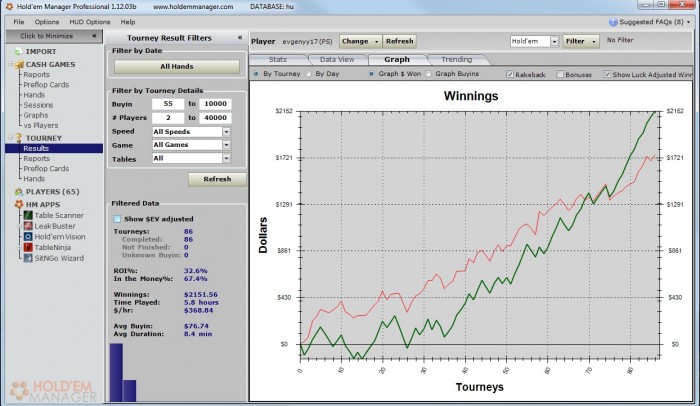Click the Suggested FAQs help icon
The width and height of the screenshot is (700, 406).
(613, 22)
